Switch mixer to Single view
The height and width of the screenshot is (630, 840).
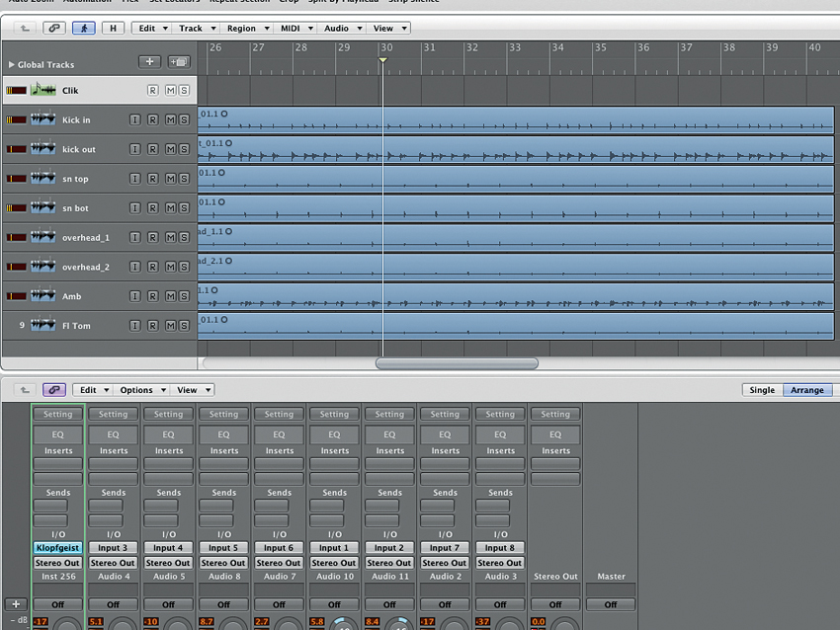click(x=762, y=390)
